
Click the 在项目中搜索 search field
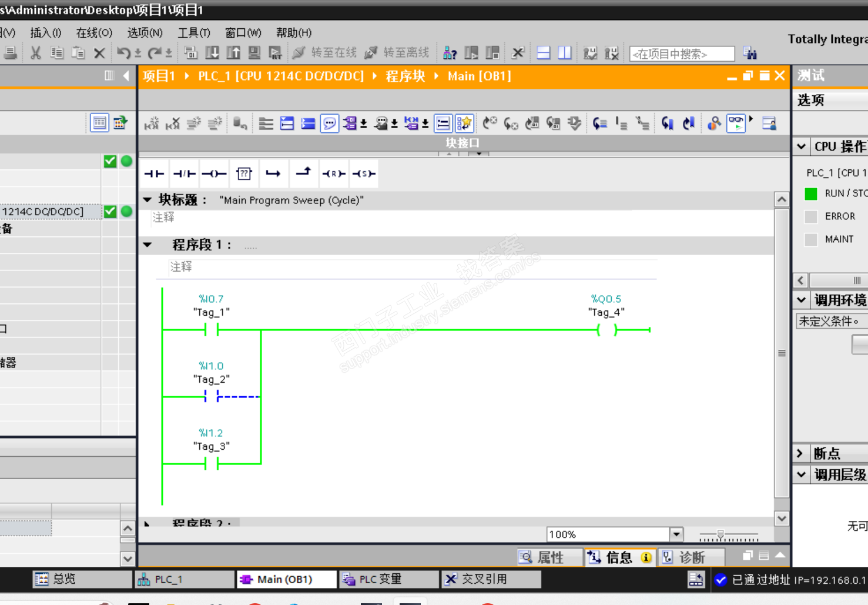[682, 54]
